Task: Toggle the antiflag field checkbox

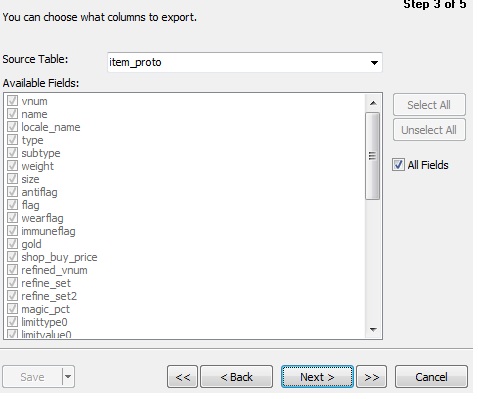Action: (12, 192)
